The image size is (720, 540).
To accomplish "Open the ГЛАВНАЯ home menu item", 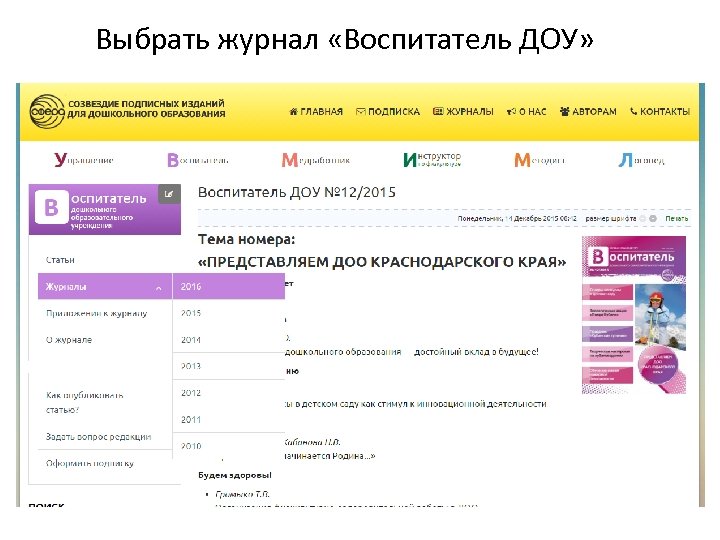I will click(x=316, y=112).
